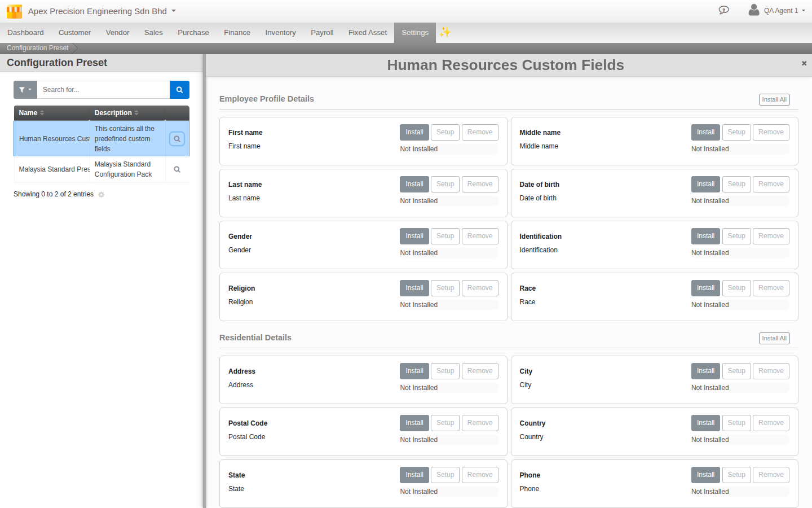Click Setup for Date of birth
812x508 pixels.
(x=736, y=184)
